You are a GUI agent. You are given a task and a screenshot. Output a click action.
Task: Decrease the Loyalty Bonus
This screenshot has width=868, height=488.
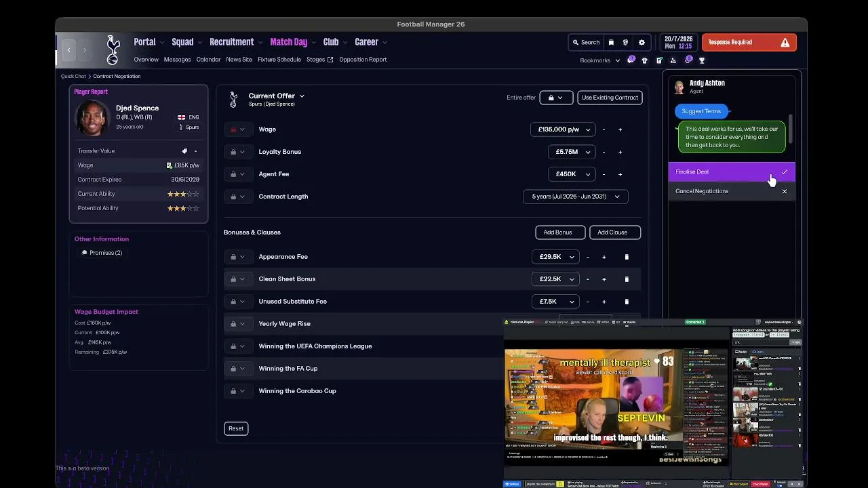click(604, 152)
